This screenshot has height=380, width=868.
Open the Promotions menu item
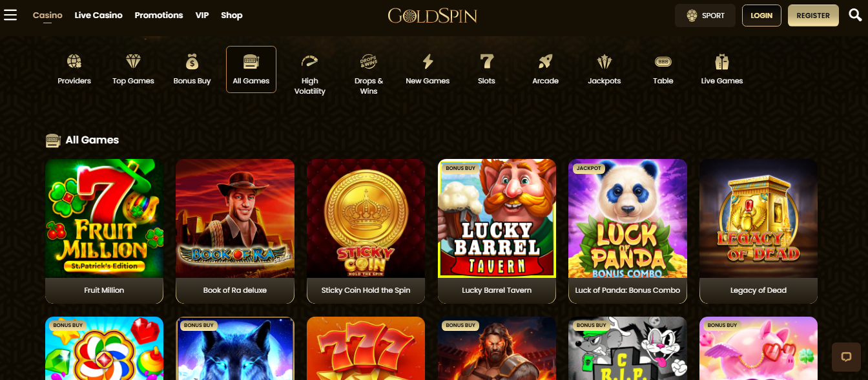click(159, 15)
